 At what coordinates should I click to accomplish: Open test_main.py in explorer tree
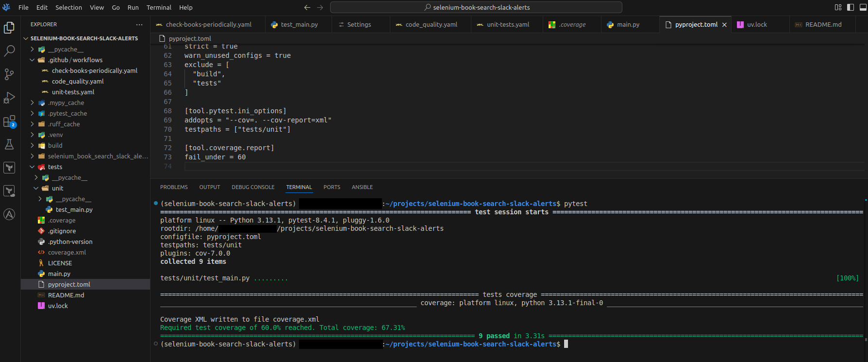coord(74,210)
